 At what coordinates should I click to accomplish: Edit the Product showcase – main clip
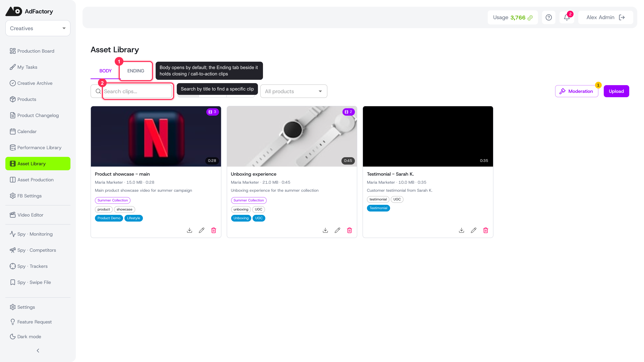[201, 230]
